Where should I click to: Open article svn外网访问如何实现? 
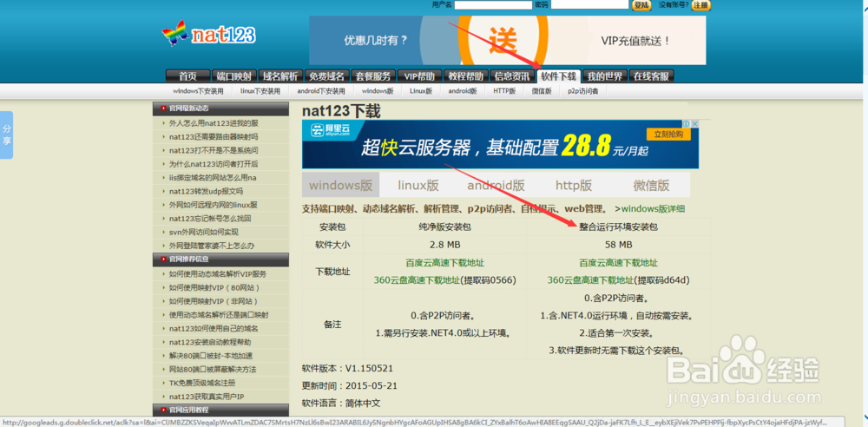pyautogui.click(x=204, y=232)
